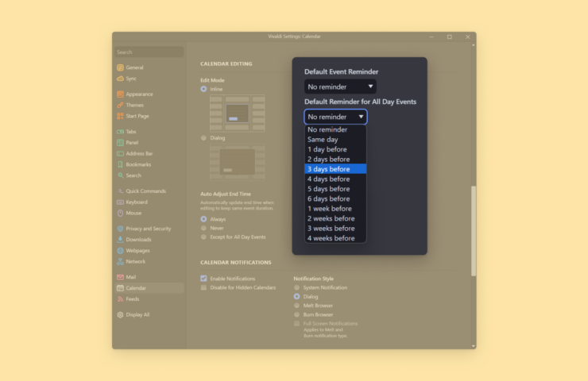The width and height of the screenshot is (588, 381).
Task: Click the Panel icon in sidebar
Action: point(120,143)
